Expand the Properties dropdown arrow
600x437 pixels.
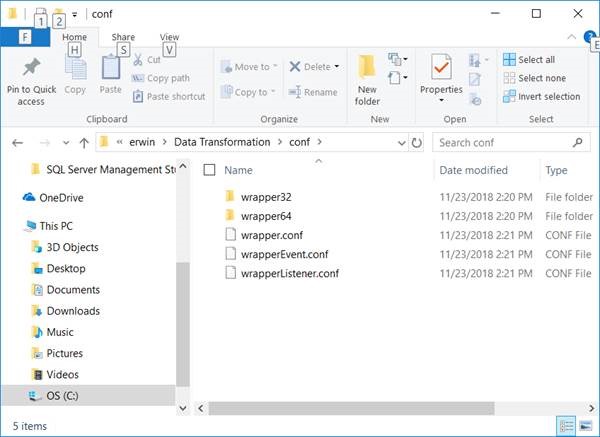tap(441, 100)
